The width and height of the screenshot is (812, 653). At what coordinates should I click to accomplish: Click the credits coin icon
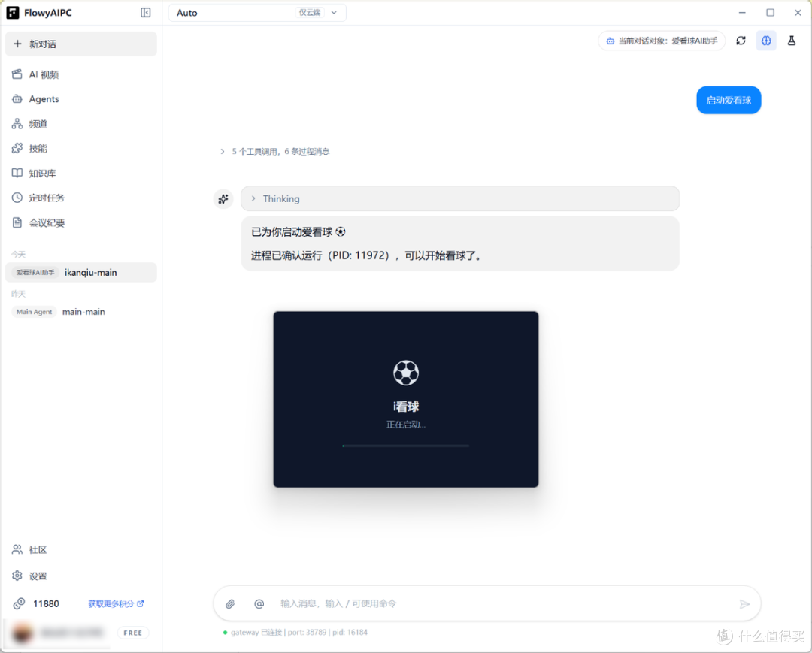pos(19,604)
